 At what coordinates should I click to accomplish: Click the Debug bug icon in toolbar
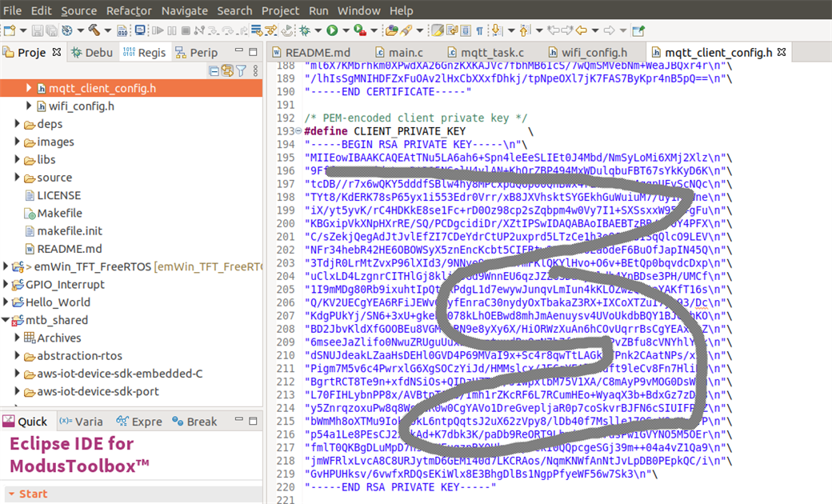(305, 30)
